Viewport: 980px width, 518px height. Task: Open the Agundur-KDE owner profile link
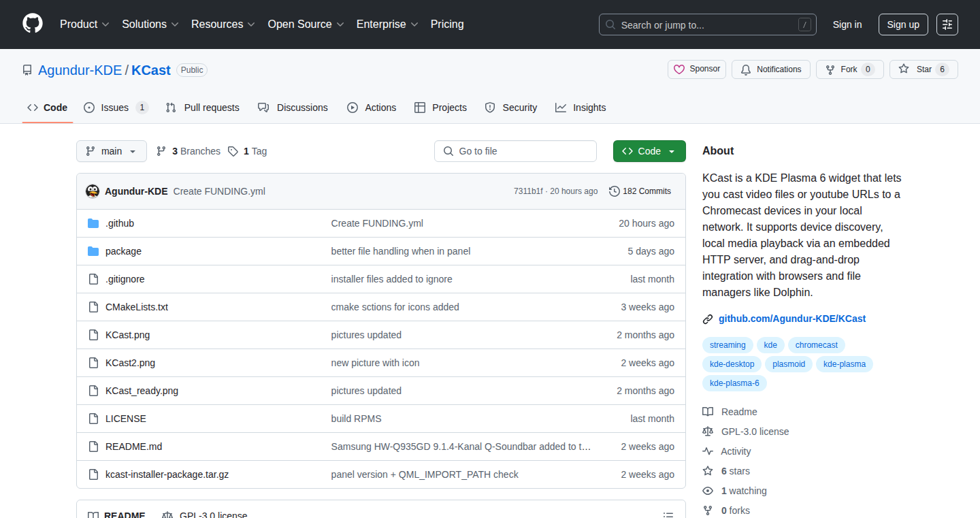point(80,70)
